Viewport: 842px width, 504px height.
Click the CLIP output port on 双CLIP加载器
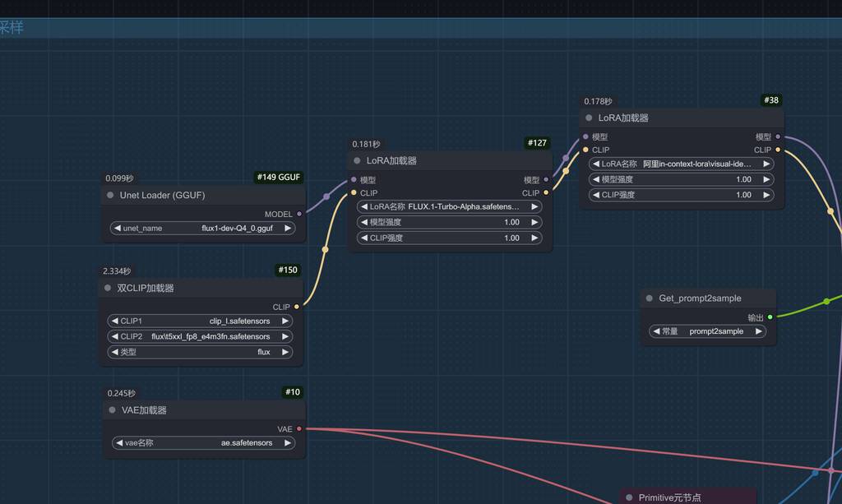point(297,307)
